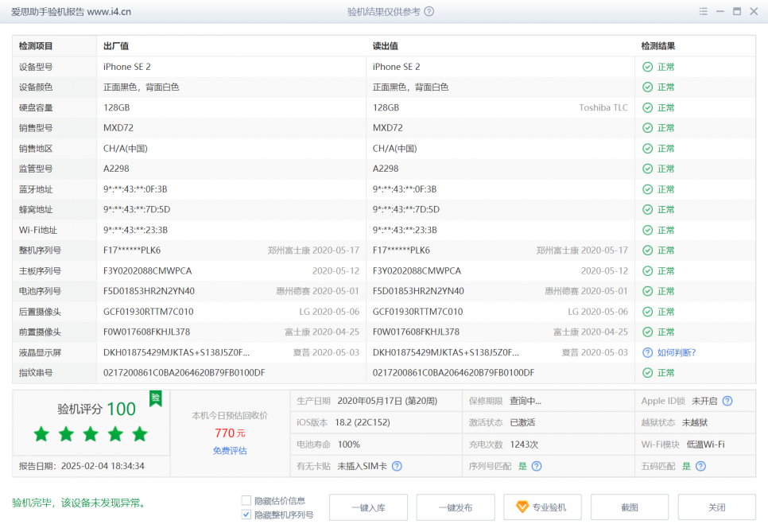768x532 pixels.
Task: Click the 检测结果 column header
Action: (x=658, y=46)
